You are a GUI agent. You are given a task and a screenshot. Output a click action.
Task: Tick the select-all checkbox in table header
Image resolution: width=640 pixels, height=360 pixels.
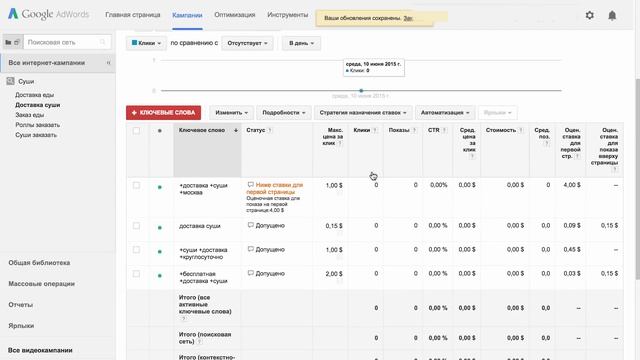pos(136,131)
